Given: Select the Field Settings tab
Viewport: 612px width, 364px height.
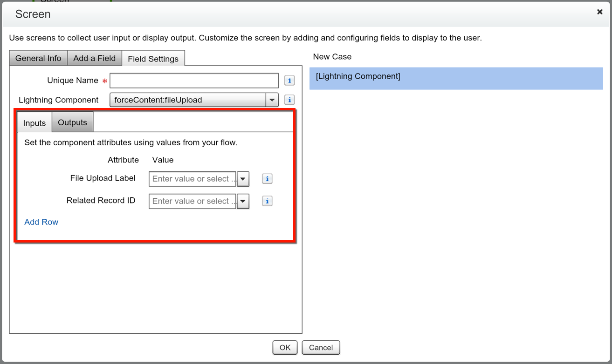Looking at the screenshot, I should (x=153, y=59).
